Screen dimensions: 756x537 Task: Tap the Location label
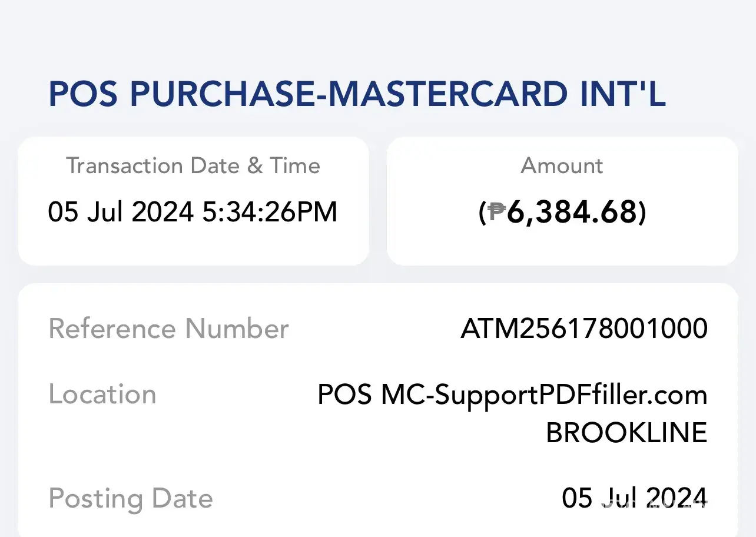102,394
